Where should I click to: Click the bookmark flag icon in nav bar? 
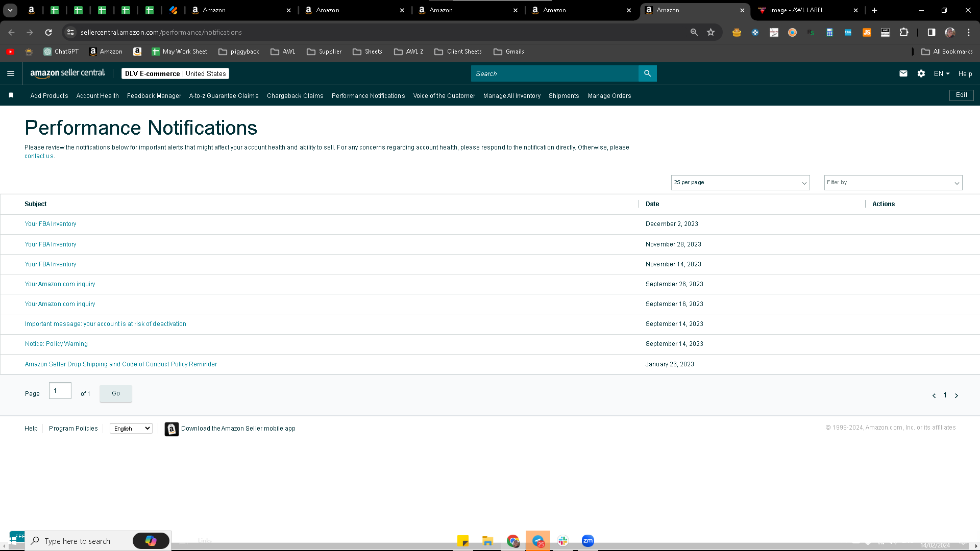(x=11, y=95)
